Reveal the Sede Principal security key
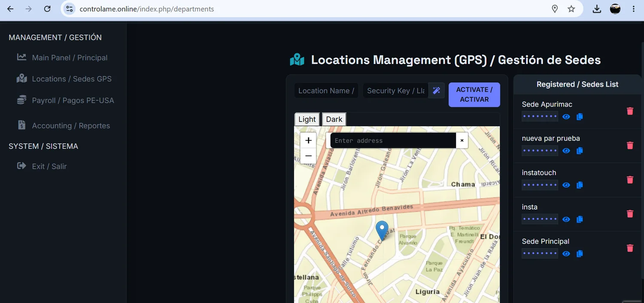Screen dimensions: 644x303 tap(566, 254)
